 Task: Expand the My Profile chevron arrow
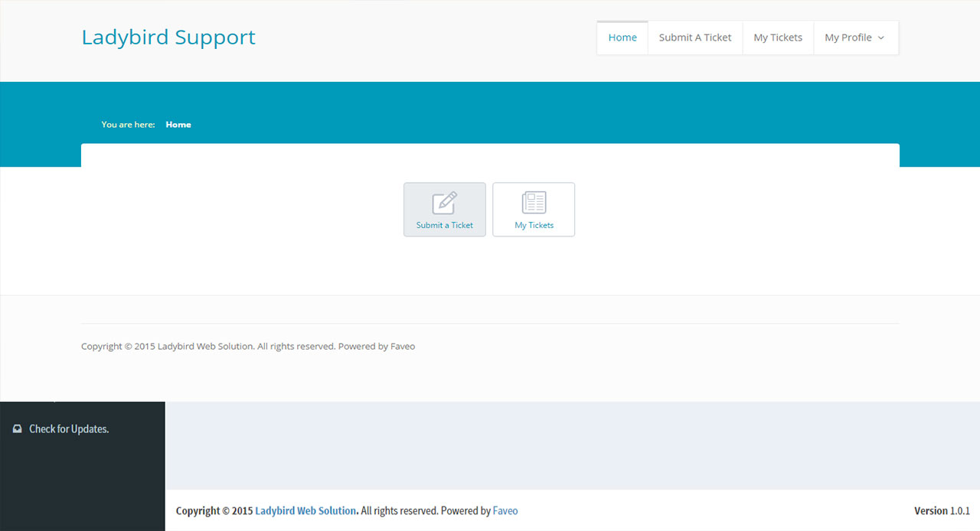(881, 38)
